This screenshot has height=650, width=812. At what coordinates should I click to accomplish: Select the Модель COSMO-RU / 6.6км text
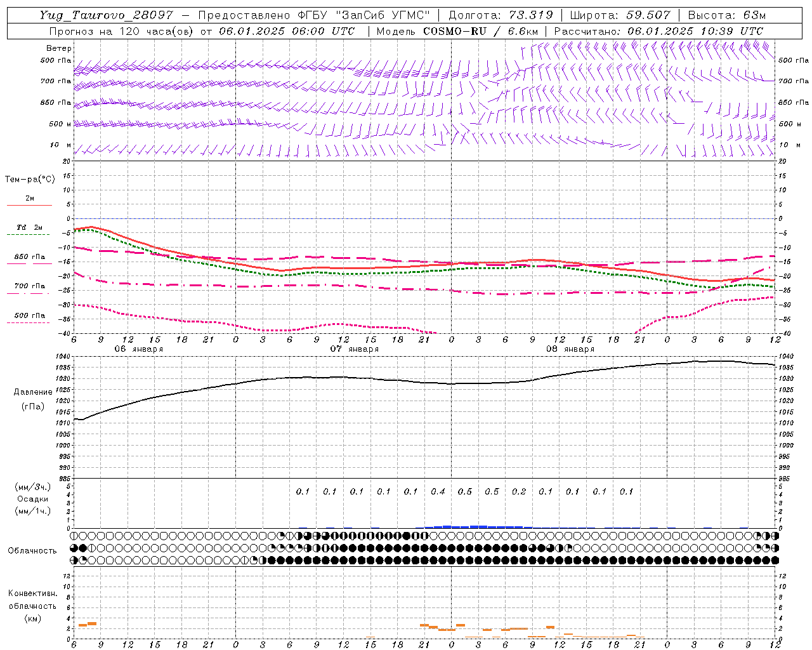(x=457, y=31)
